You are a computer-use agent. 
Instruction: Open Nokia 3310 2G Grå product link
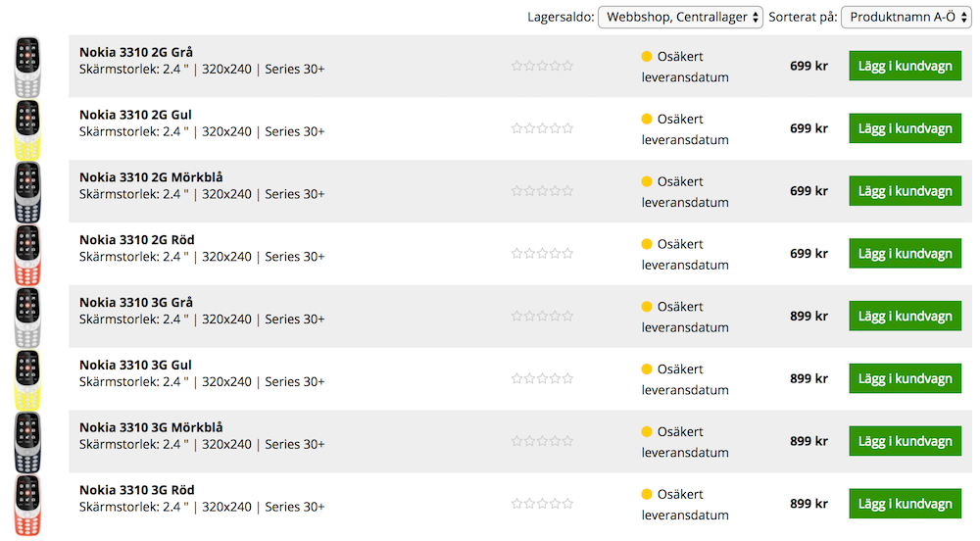click(136, 52)
